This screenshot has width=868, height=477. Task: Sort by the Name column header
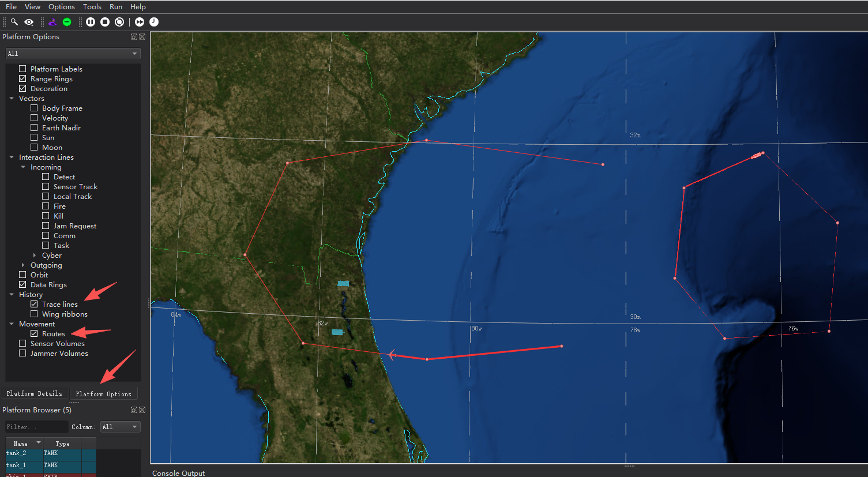point(24,444)
